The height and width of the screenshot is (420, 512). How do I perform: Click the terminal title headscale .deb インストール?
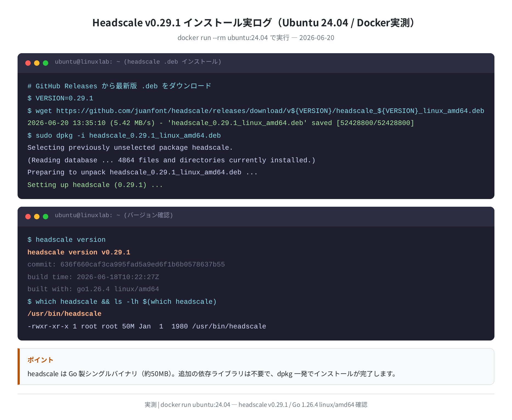click(138, 62)
